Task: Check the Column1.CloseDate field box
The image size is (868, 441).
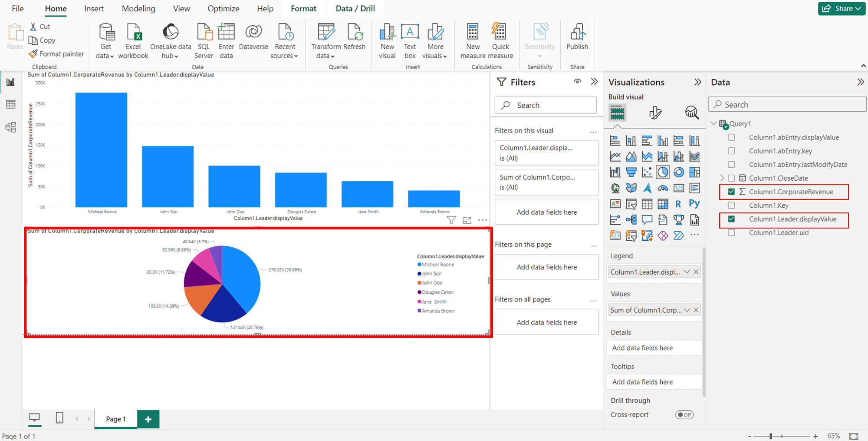Action: (x=731, y=178)
